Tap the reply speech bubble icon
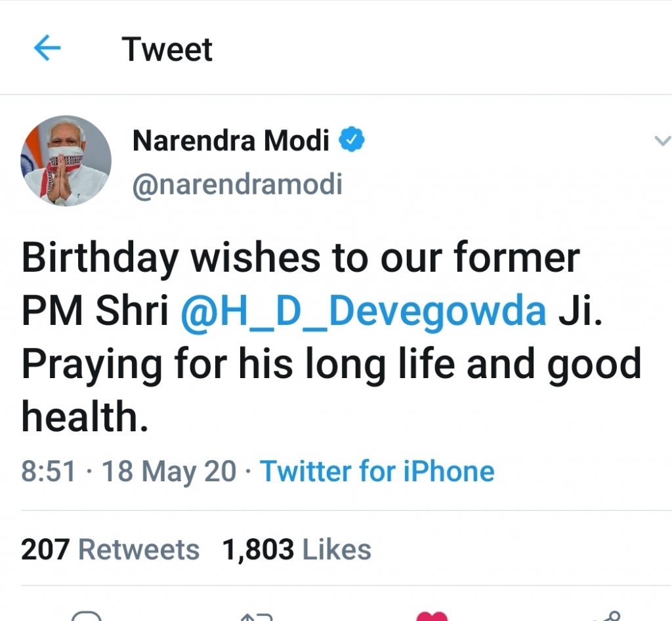The width and height of the screenshot is (672, 621). coord(86,616)
